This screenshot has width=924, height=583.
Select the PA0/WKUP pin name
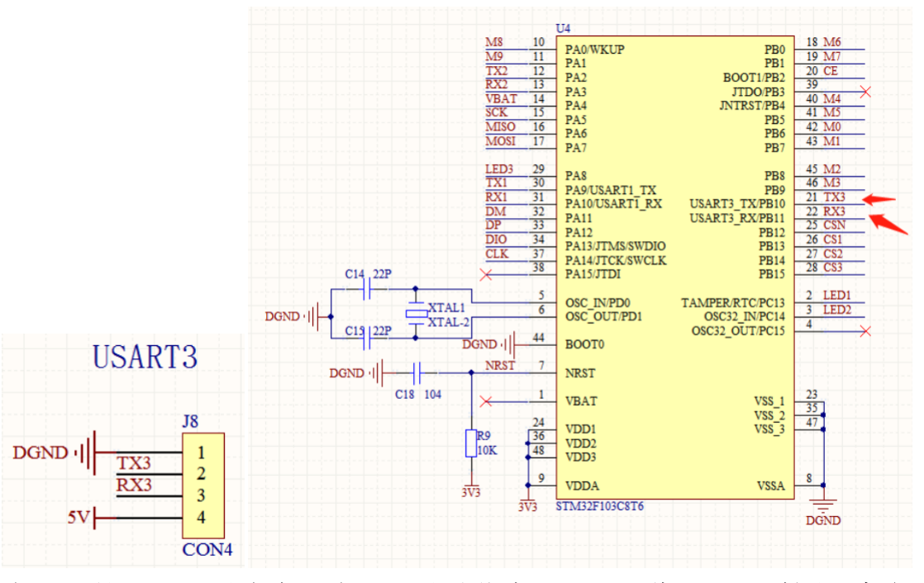(x=594, y=50)
